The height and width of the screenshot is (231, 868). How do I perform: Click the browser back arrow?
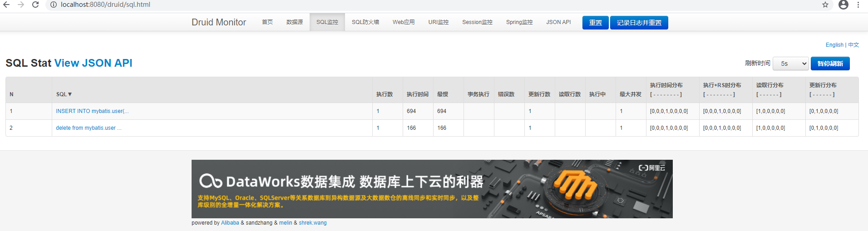pyautogui.click(x=6, y=5)
